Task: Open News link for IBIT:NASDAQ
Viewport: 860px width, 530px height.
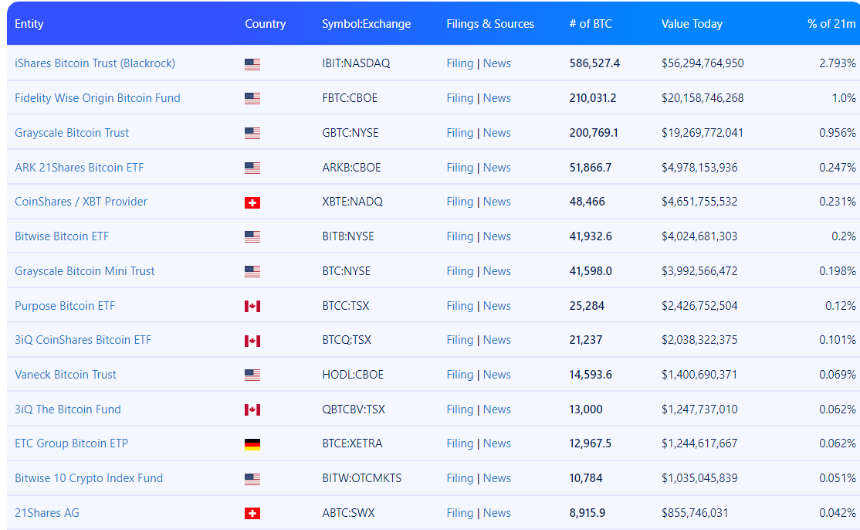Action: tap(497, 63)
